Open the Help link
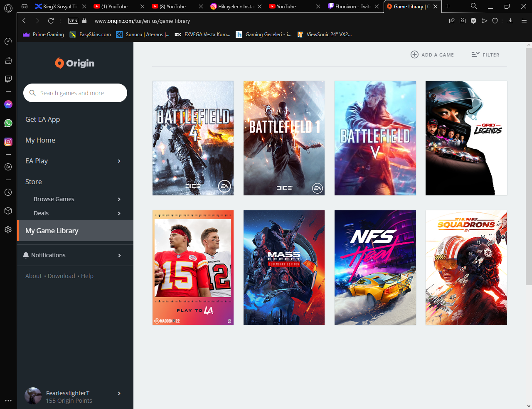The height and width of the screenshot is (409, 532). point(87,276)
